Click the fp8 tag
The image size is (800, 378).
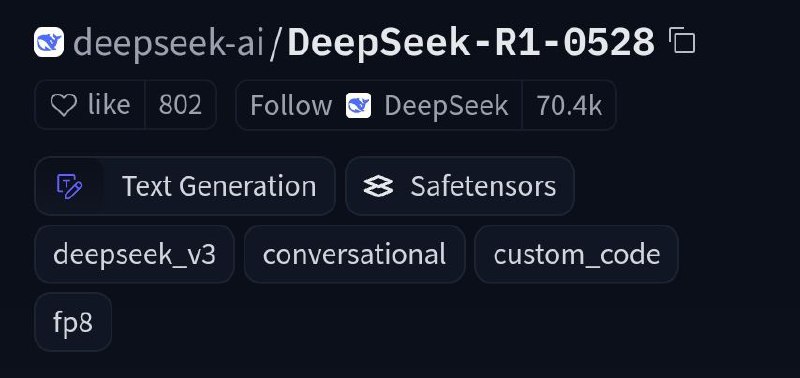point(73,322)
